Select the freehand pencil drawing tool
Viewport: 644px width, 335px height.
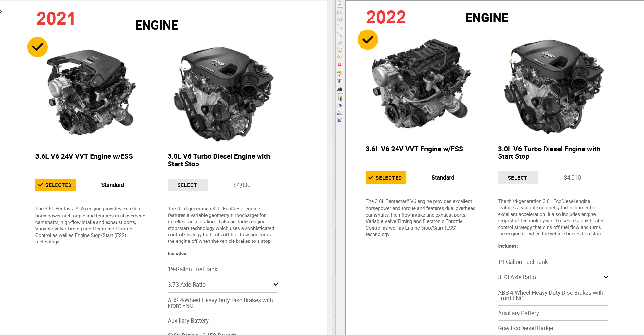tap(340, 42)
